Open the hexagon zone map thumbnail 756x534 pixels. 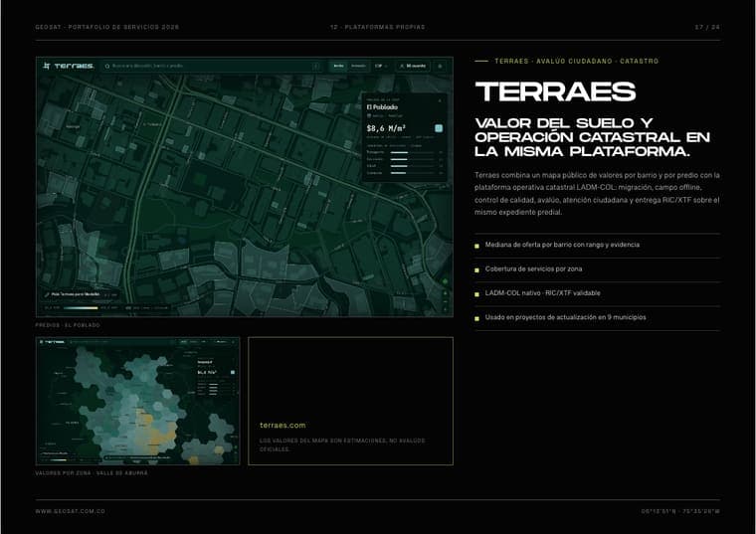tap(137, 401)
